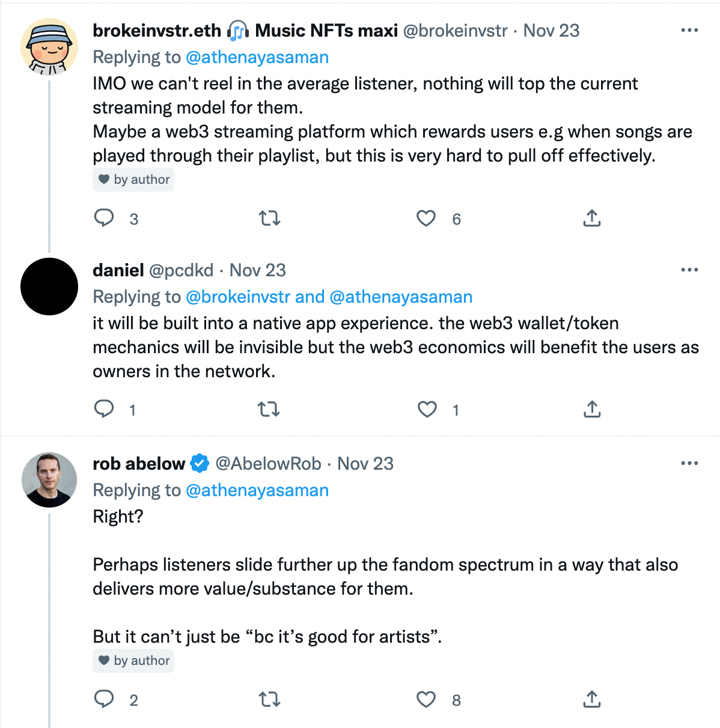Retweet rob abelow's fandom spectrum tweet
The width and height of the screenshot is (720, 728).
[269, 699]
